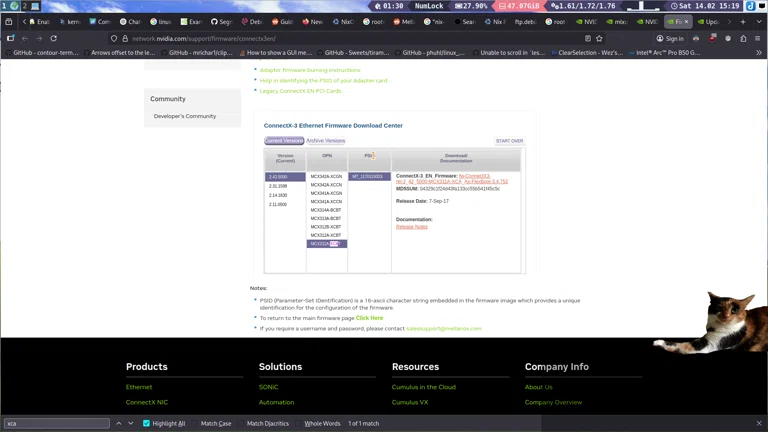Open the Release Notes link

411,227
